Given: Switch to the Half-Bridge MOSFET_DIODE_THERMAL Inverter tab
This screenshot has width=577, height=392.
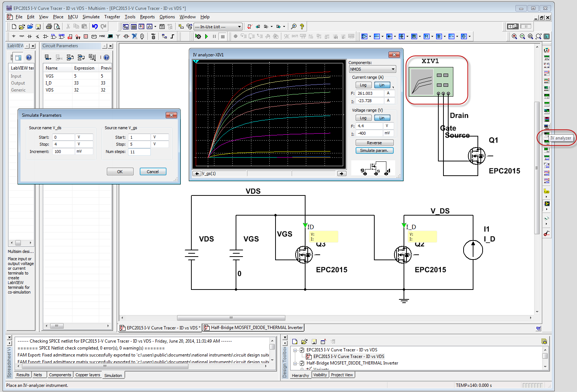Looking at the screenshot, I should click(x=254, y=328).
